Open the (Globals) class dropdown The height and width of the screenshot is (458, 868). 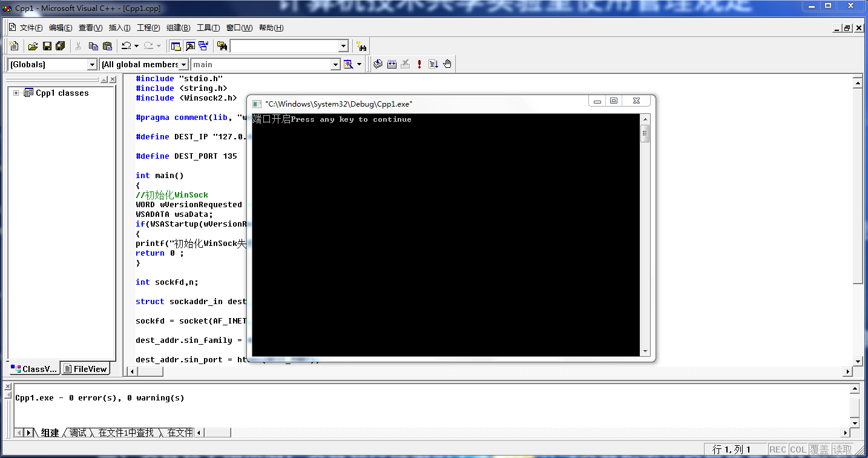92,64
